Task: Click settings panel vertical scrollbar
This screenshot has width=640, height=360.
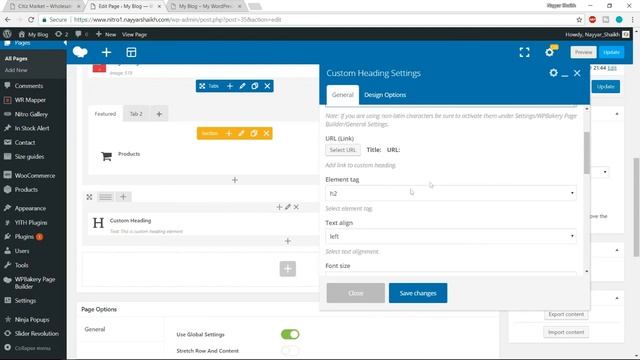Action: click(587, 153)
